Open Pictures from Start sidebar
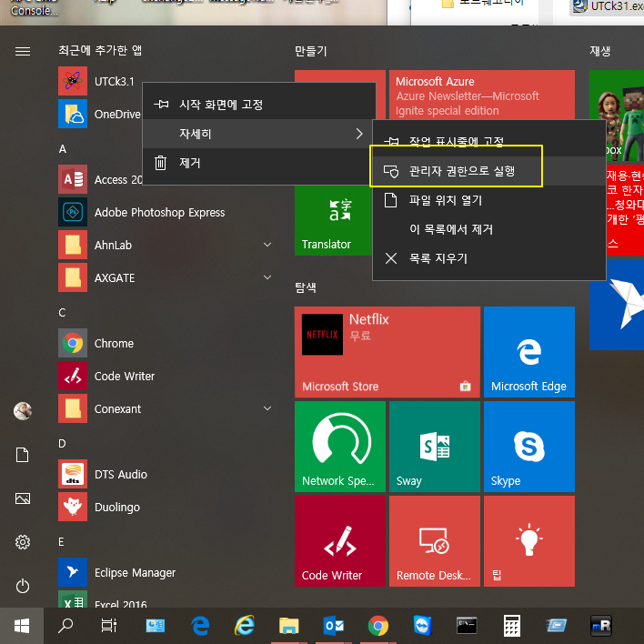The width and height of the screenshot is (644, 644). pyautogui.click(x=23, y=498)
